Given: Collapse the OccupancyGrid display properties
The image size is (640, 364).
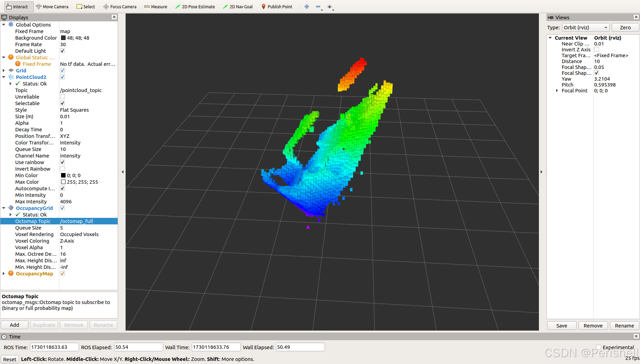Looking at the screenshot, I should pyautogui.click(x=4, y=208).
